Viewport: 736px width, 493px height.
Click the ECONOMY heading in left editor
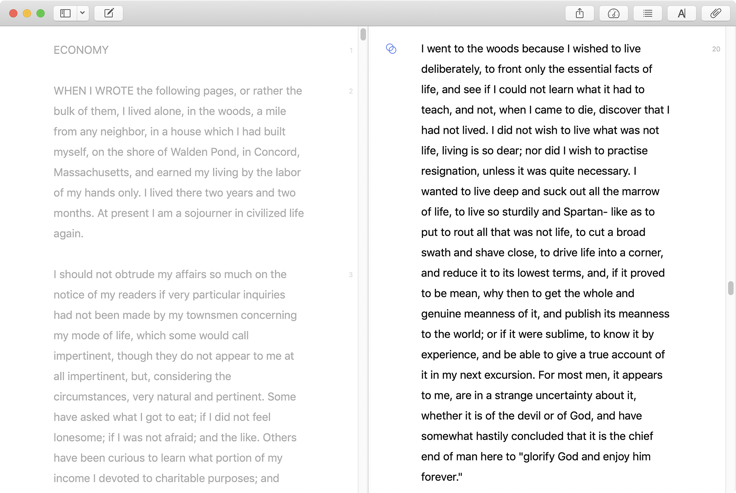[81, 50]
